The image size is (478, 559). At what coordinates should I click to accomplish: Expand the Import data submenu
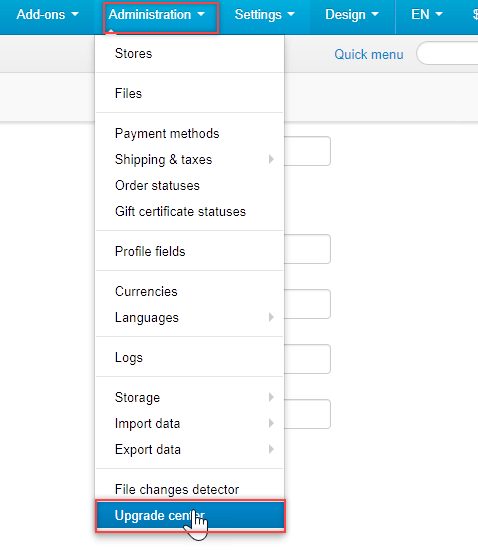click(x=190, y=423)
